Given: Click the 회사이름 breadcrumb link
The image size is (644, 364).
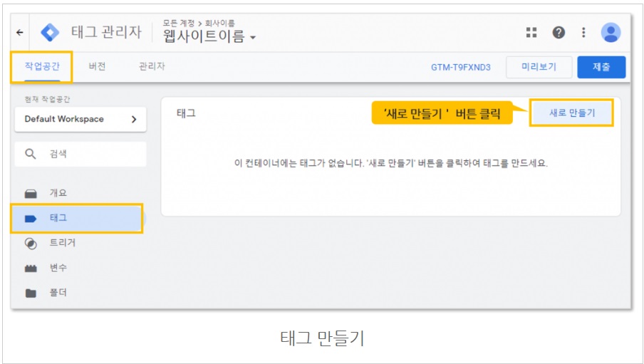Looking at the screenshot, I should point(219,23).
